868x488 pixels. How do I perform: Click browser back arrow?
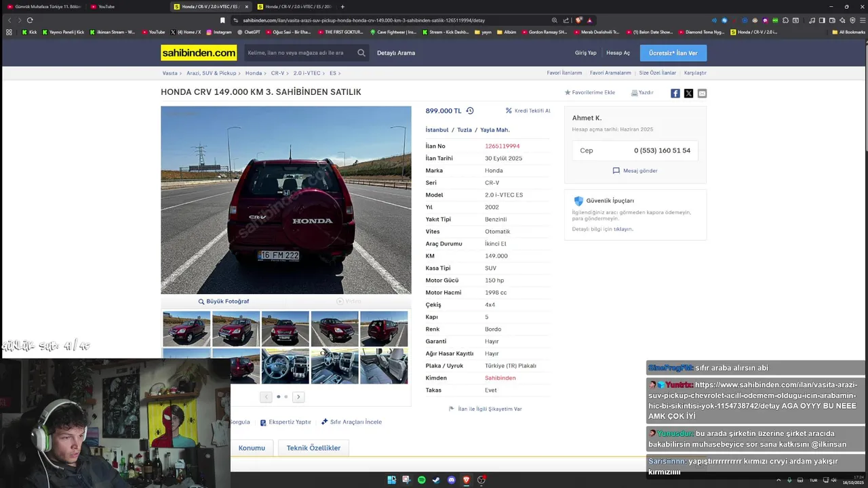click(9, 20)
